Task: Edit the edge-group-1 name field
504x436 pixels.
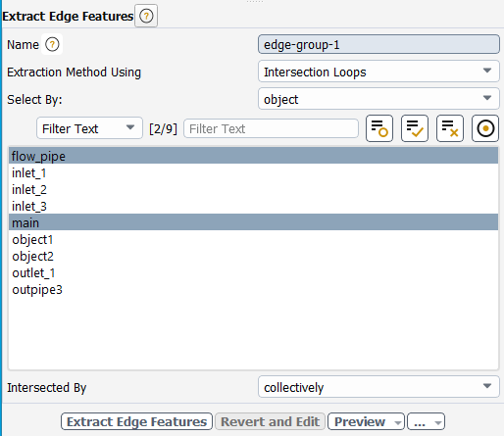Action: click(x=378, y=44)
